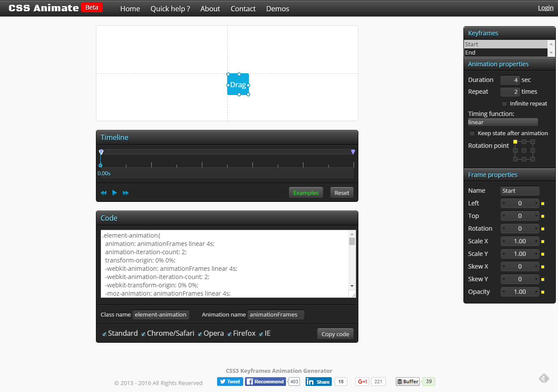
Task: Click the Google+1 icon
Action: pos(362,382)
